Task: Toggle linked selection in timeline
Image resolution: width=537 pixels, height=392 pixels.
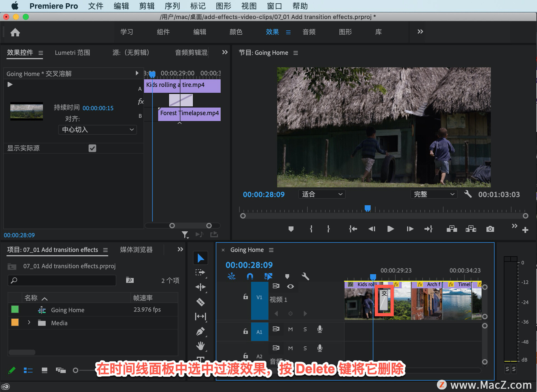Action: [x=268, y=277]
